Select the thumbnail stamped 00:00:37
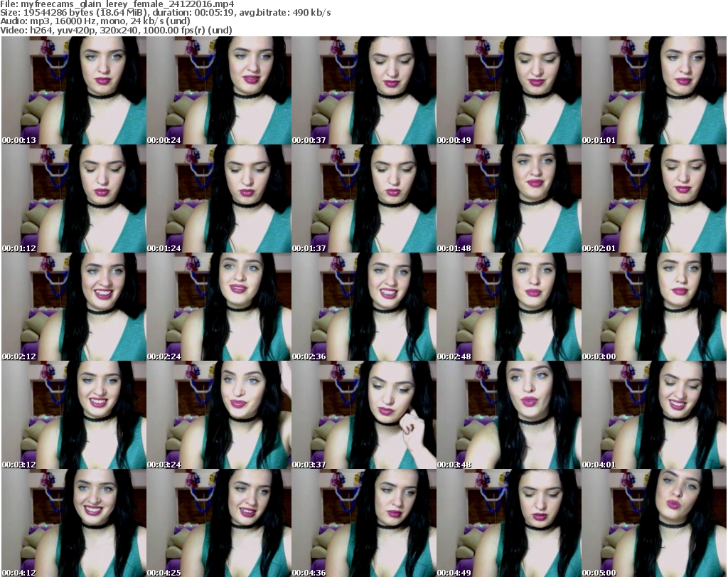Viewport: 728px width, 577px height. click(x=364, y=90)
